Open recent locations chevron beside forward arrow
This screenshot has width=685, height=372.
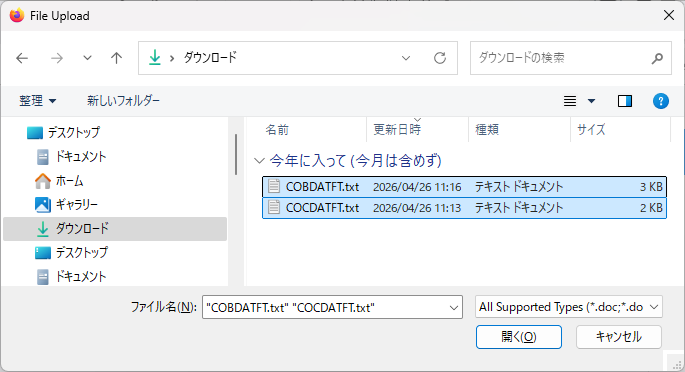(87, 58)
